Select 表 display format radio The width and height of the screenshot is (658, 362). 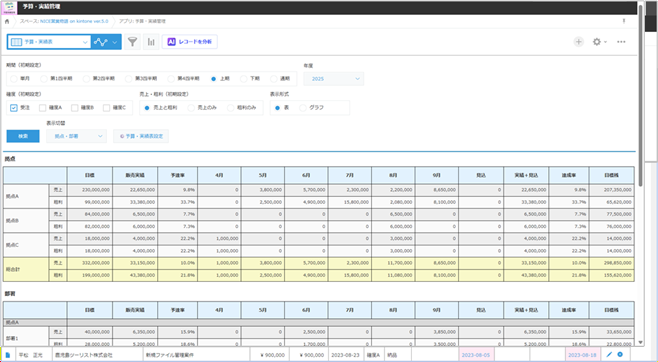coord(277,108)
